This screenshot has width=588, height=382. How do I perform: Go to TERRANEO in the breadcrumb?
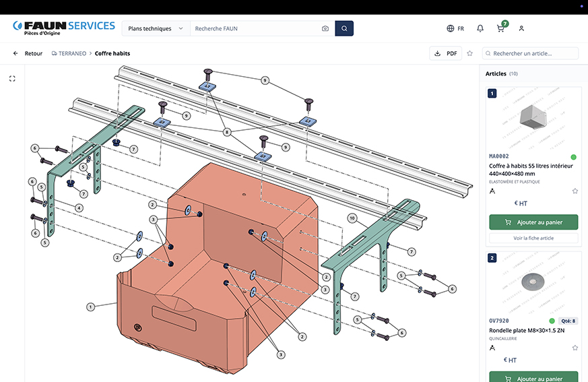click(72, 53)
